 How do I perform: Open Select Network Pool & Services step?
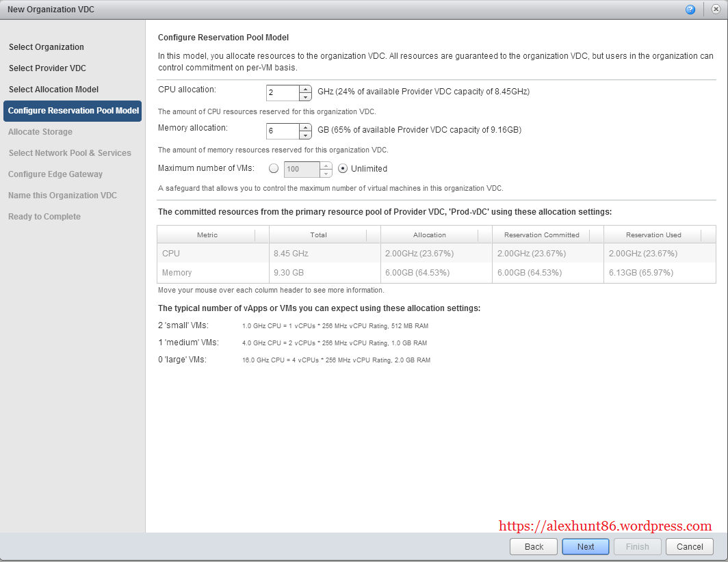pos(70,153)
